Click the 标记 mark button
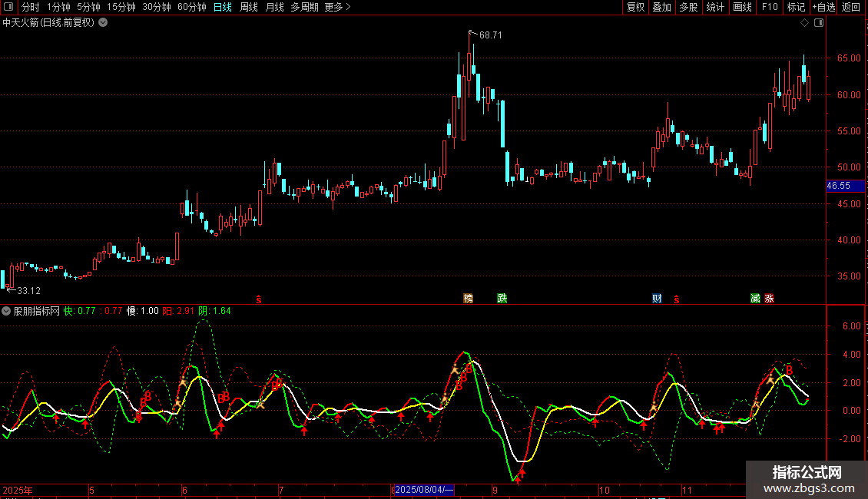 [796, 7]
